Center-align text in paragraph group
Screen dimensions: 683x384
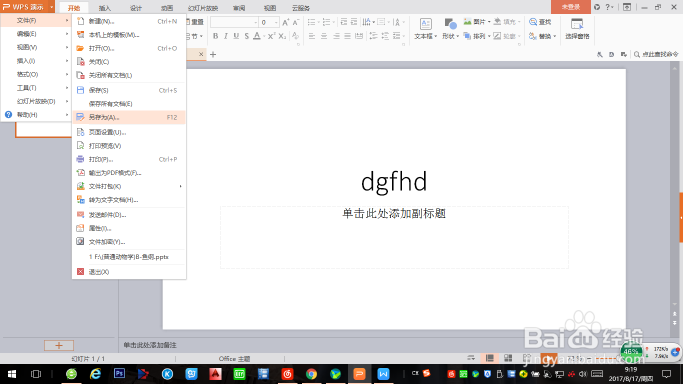[324, 36]
